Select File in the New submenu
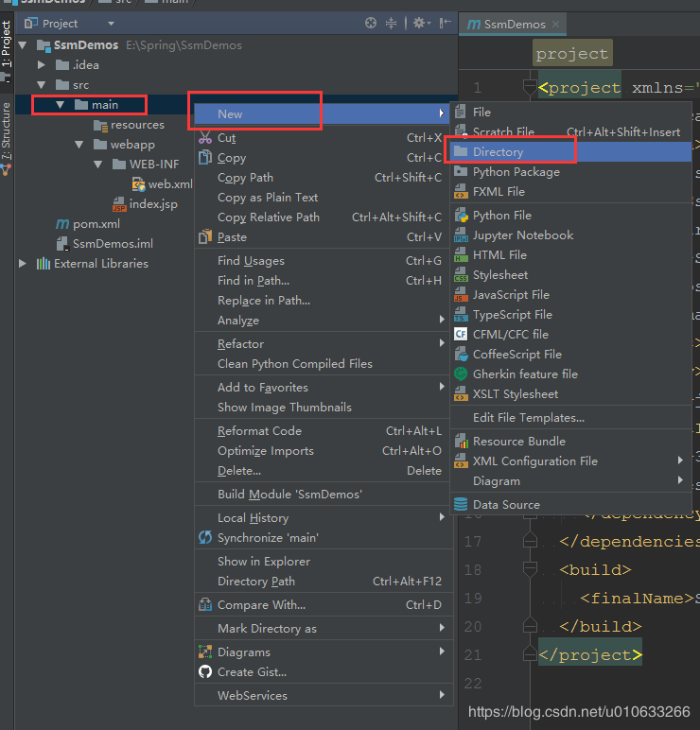The width and height of the screenshot is (700, 730). point(570,113)
